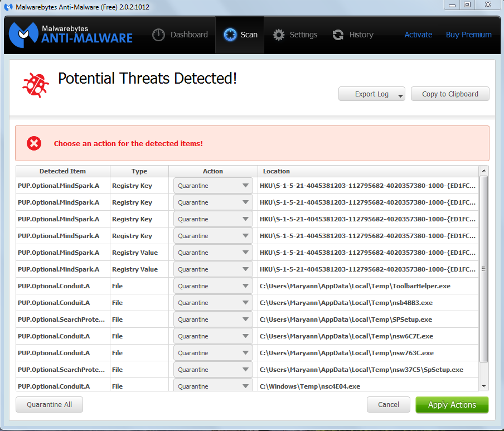The width and height of the screenshot is (504, 431).
Task: Open action dropdown for ToolbarHelper.exe row
Action: click(x=213, y=285)
